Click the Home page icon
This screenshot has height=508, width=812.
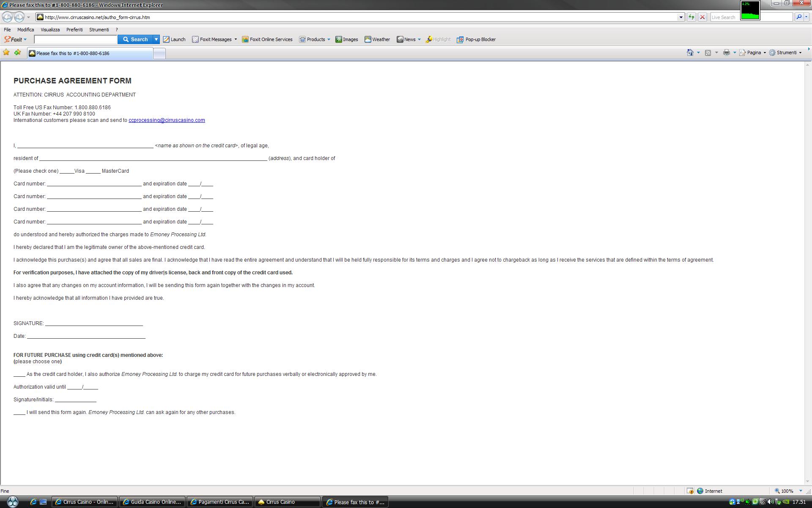tap(690, 52)
